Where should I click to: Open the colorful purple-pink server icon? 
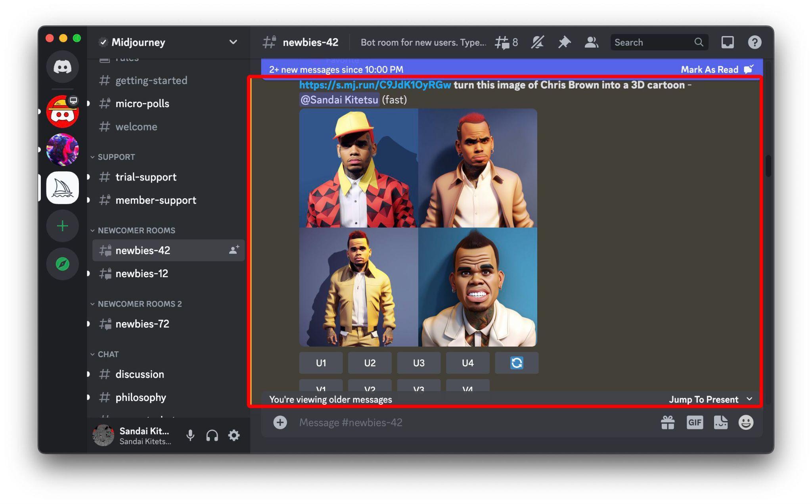click(62, 149)
